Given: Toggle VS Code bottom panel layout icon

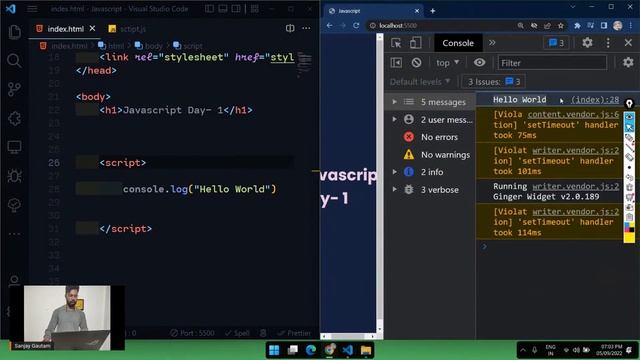Looking at the screenshot, I should click(x=223, y=9).
